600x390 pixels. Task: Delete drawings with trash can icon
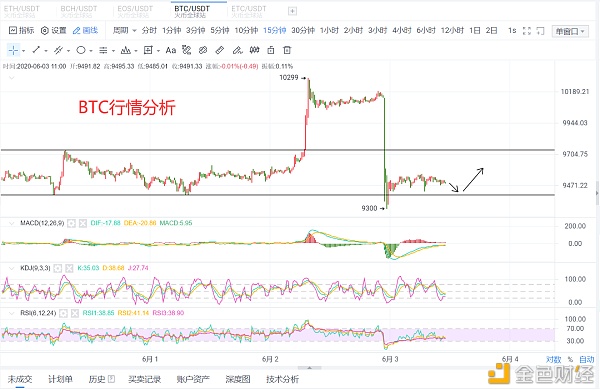tap(287, 50)
